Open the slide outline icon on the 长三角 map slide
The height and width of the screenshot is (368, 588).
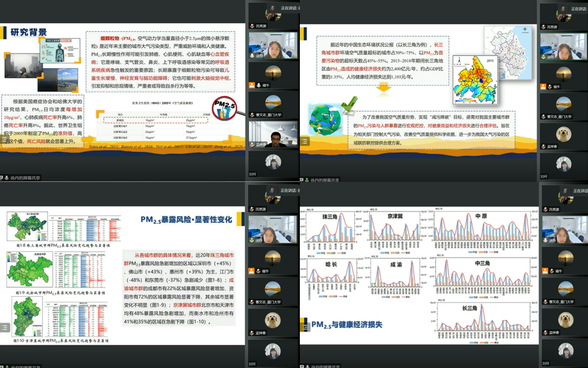(305, 141)
